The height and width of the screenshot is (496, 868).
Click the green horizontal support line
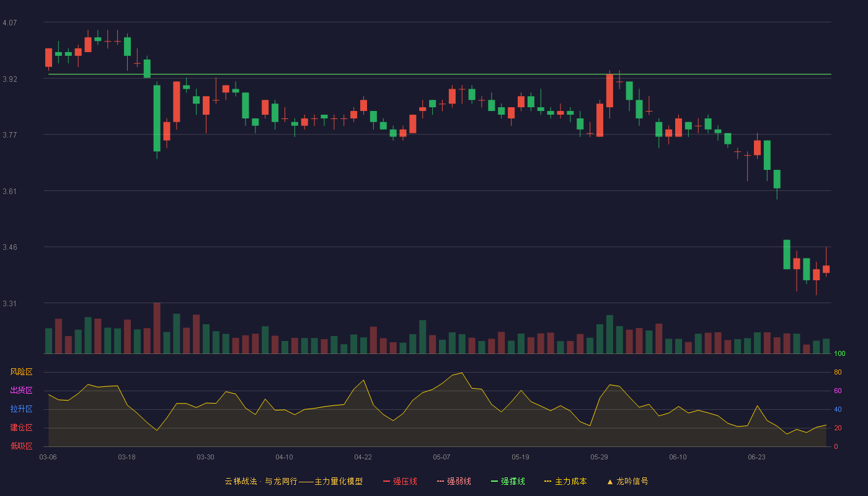click(x=440, y=74)
